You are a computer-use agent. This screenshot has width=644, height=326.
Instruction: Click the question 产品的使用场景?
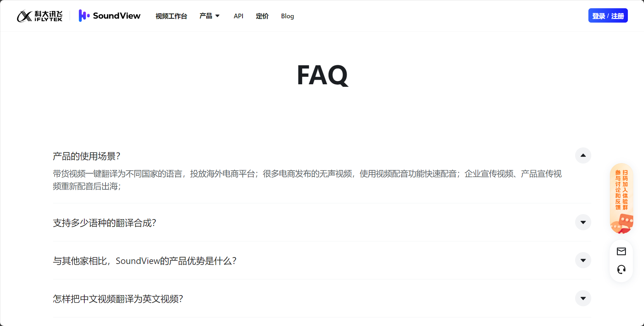86,156
